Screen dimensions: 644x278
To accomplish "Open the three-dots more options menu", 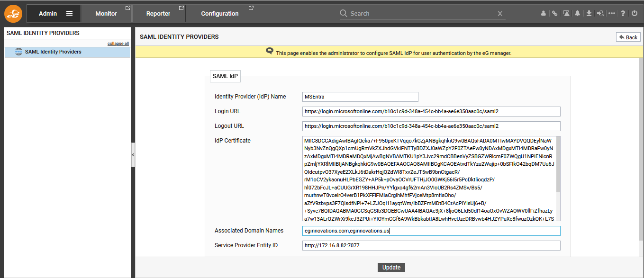I will click(612, 14).
